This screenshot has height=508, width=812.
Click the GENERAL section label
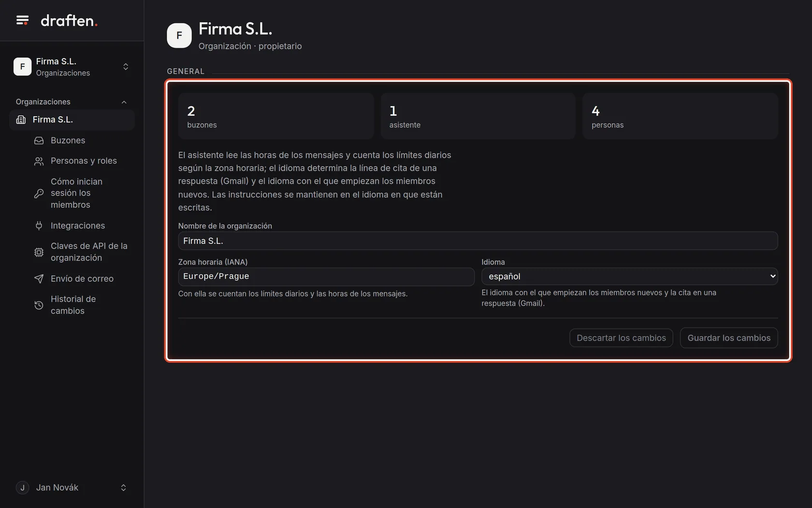pos(186,71)
